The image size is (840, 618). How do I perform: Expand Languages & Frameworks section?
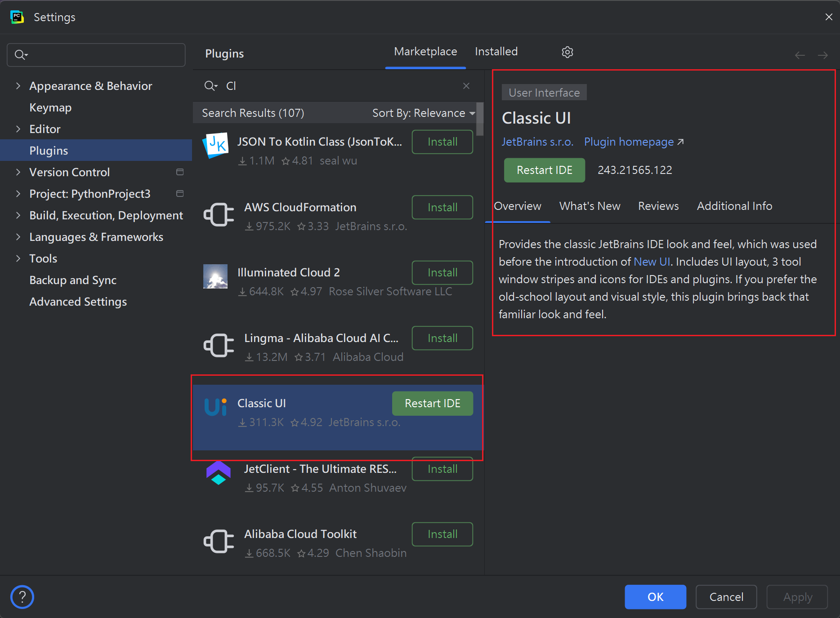click(18, 237)
